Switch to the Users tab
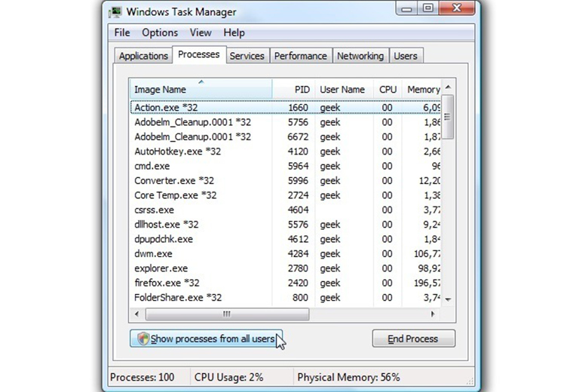 pos(406,56)
